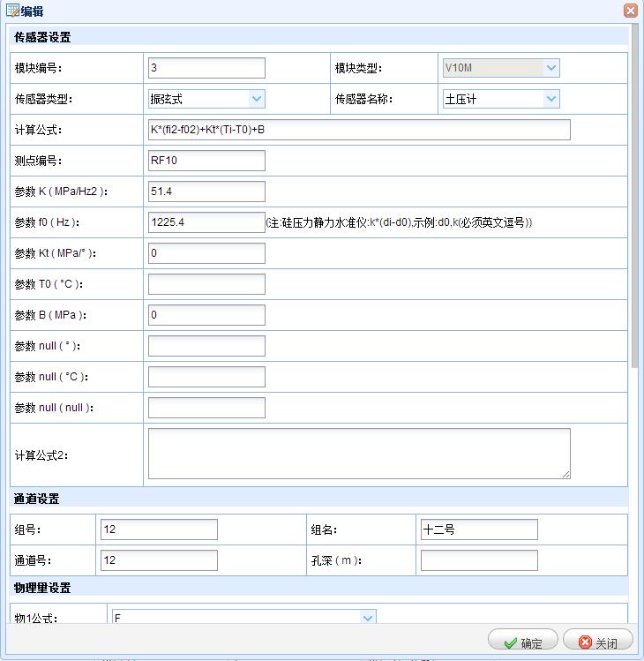Click the 模块编号 input field

[x=206, y=68]
